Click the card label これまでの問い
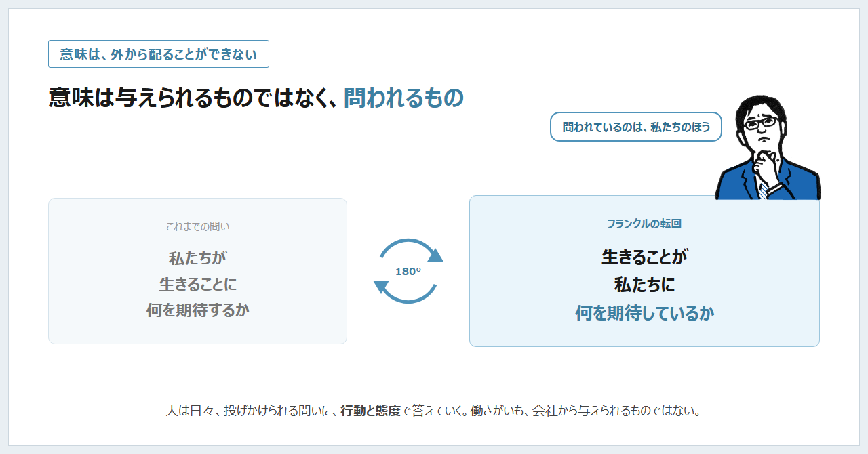The height and width of the screenshot is (454, 868). click(x=197, y=226)
